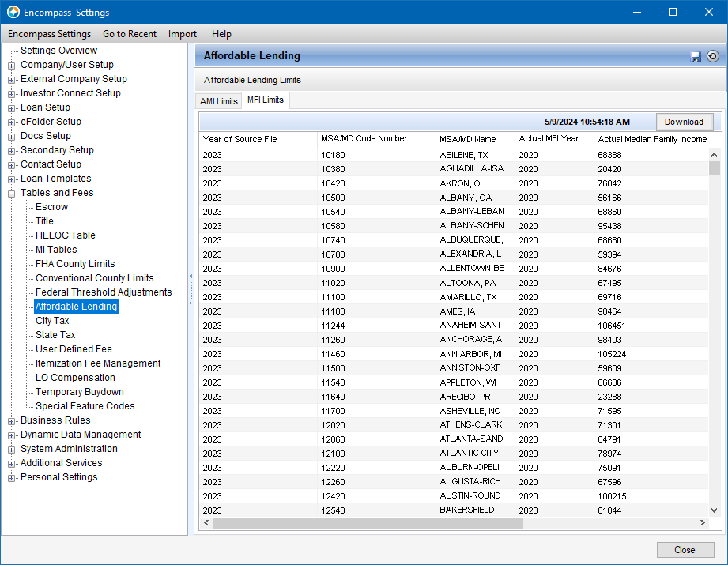This screenshot has width=728, height=565.
Task: Open City Tax settings
Action: (52, 320)
